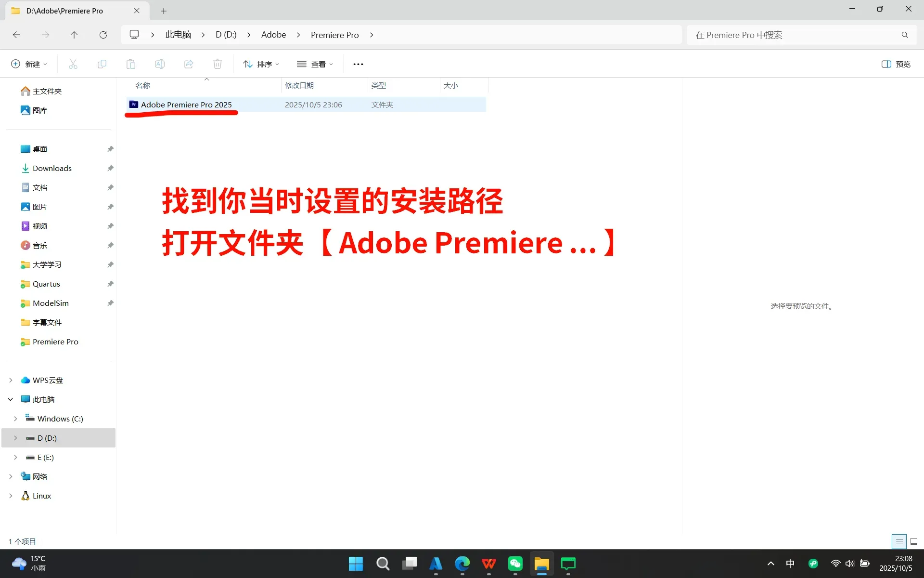This screenshot has width=924, height=578.
Task: Open a new tab with the plus button
Action: (164, 11)
